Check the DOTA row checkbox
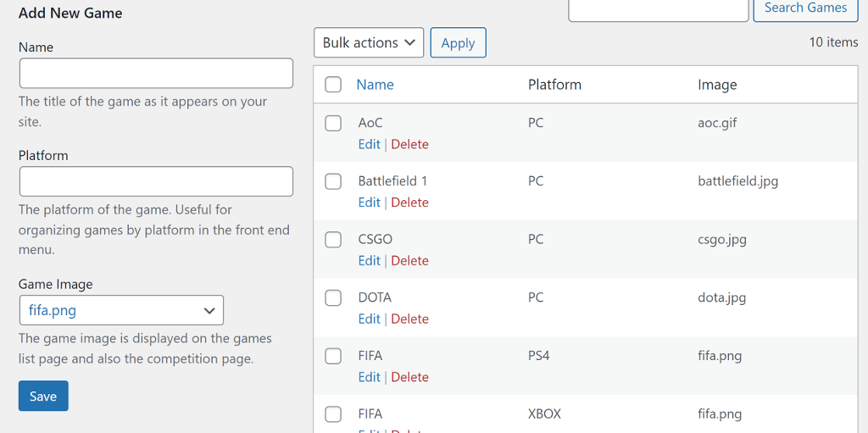868x433 pixels. tap(332, 298)
